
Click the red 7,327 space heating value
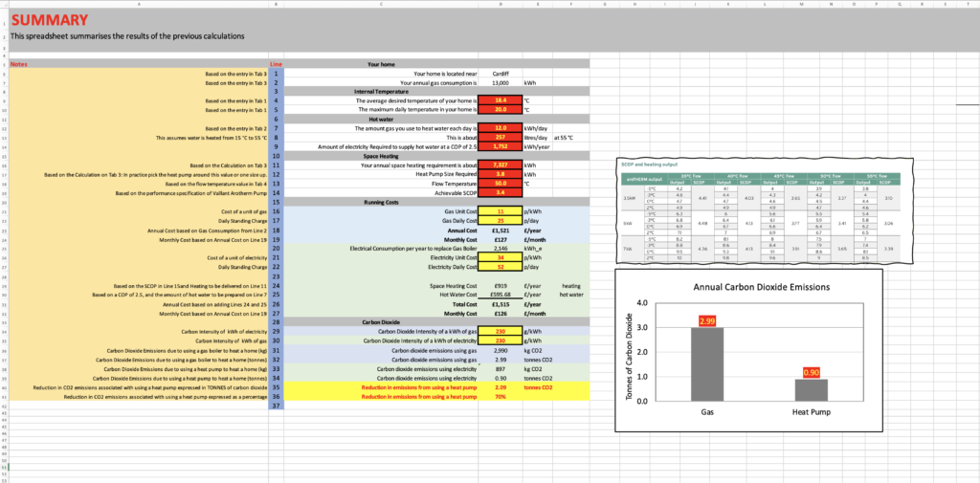(x=500, y=165)
